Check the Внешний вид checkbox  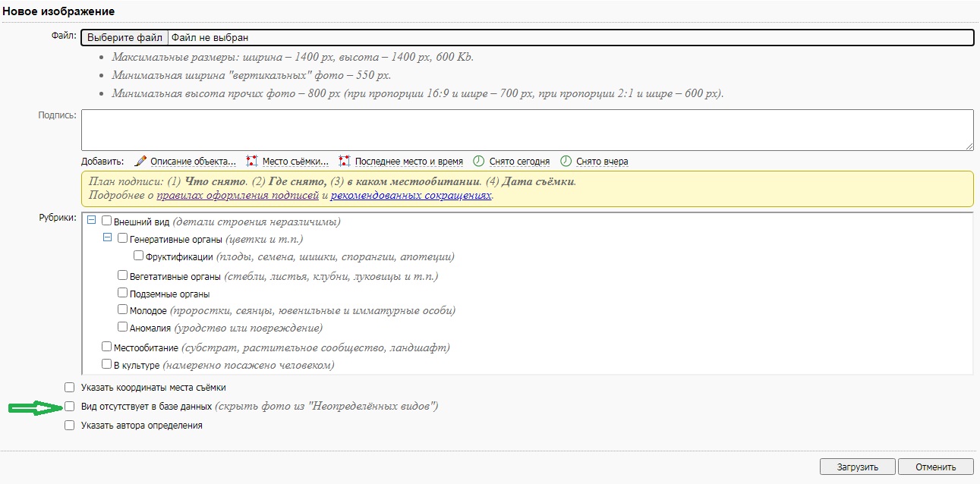click(x=106, y=221)
